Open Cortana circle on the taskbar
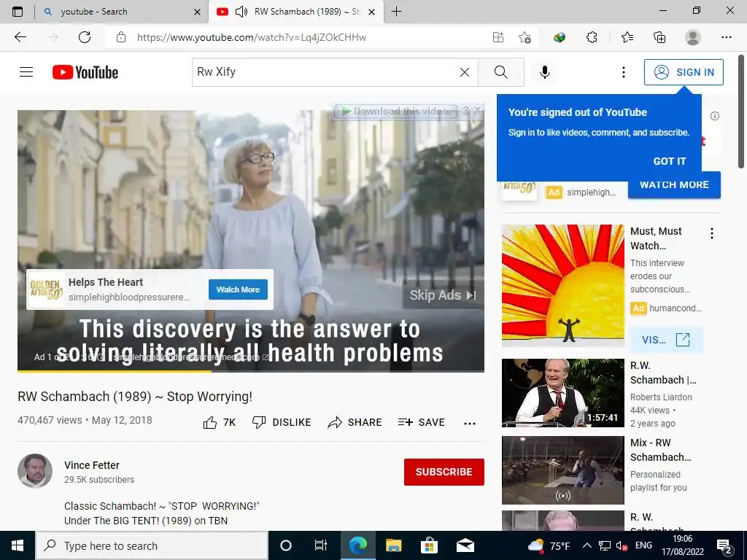 tap(285, 545)
